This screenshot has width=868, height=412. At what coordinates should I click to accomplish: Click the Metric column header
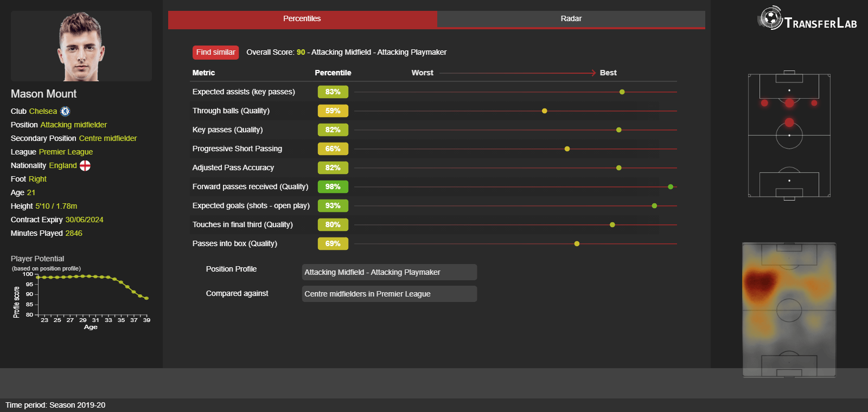pos(203,73)
